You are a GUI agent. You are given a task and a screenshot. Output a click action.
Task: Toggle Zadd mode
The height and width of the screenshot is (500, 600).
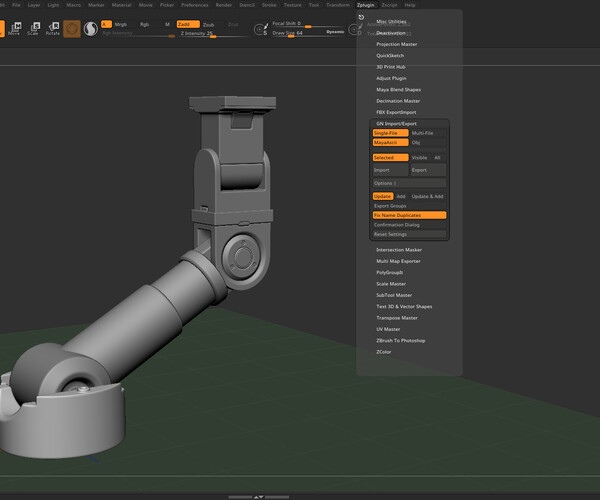[x=188, y=24]
